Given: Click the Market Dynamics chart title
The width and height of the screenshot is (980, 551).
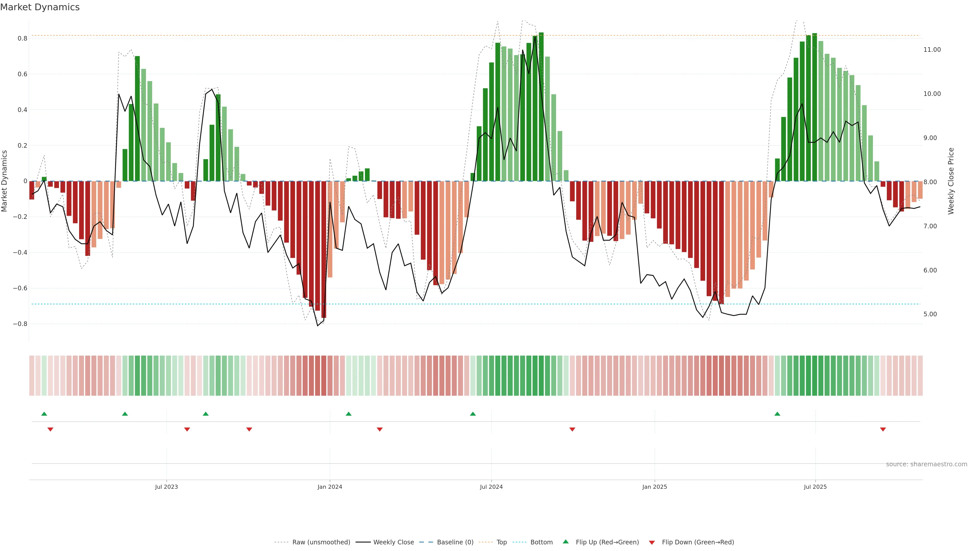Looking at the screenshot, I should [x=40, y=7].
